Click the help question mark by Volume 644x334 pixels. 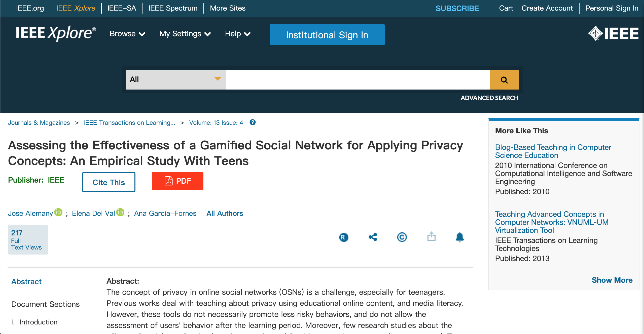coord(253,122)
